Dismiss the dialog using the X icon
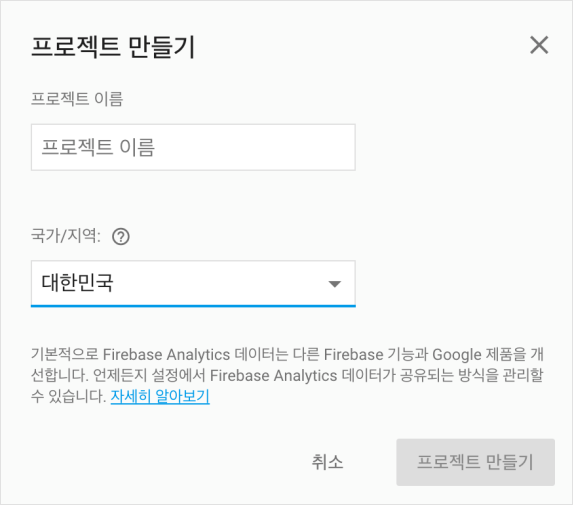 click(x=539, y=45)
